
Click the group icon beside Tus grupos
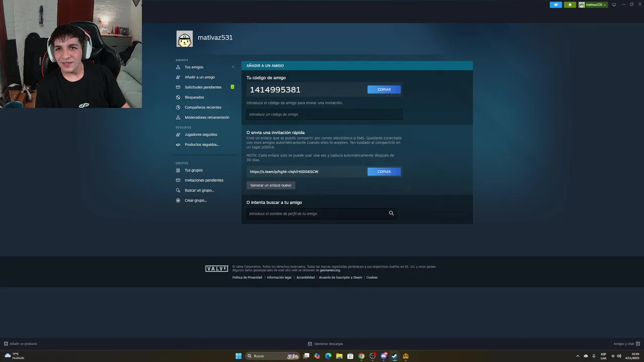click(178, 170)
